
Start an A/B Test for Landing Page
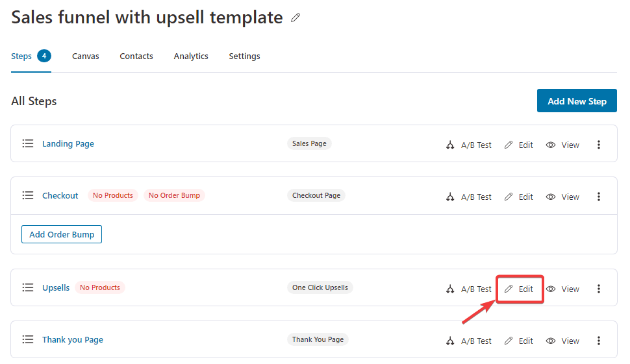click(468, 145)
